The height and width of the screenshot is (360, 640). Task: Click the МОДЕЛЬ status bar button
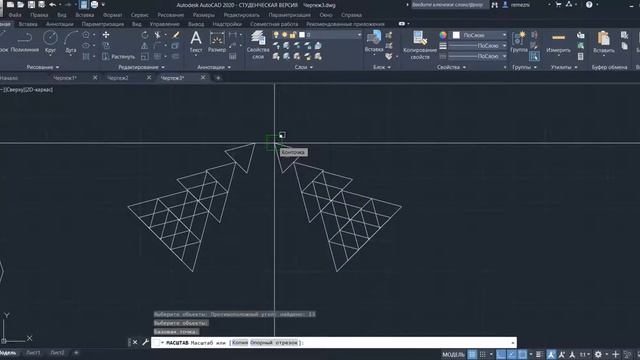pos(453,354)
